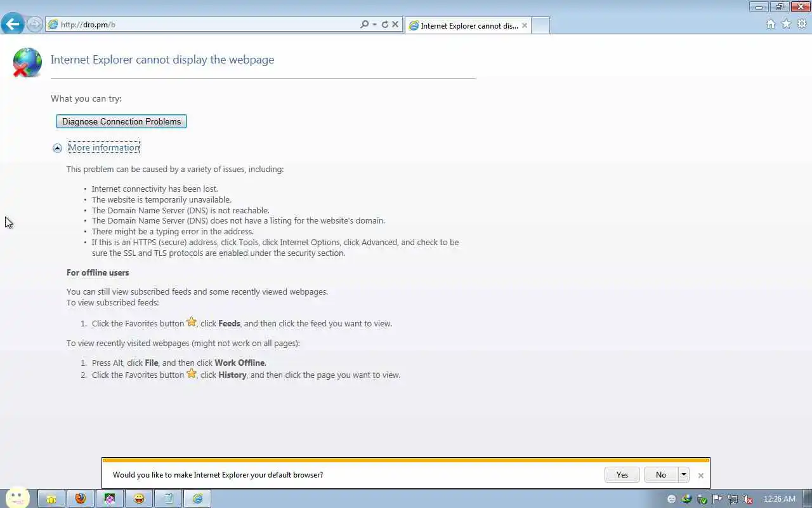Click 'There might be a typing error' line
The height and width of the screenshot is (508, 812).
pos(173,231)
